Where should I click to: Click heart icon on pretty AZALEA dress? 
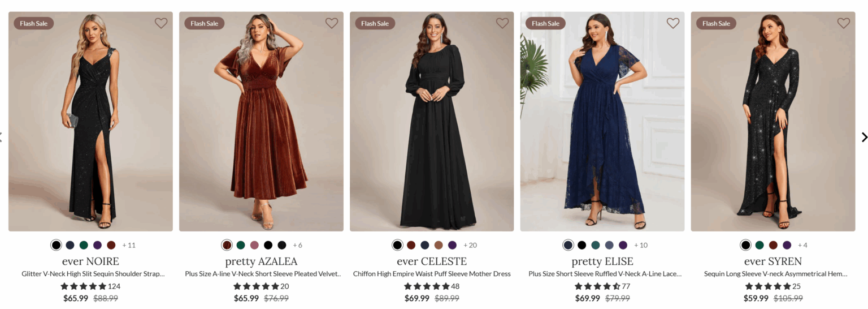332,23
